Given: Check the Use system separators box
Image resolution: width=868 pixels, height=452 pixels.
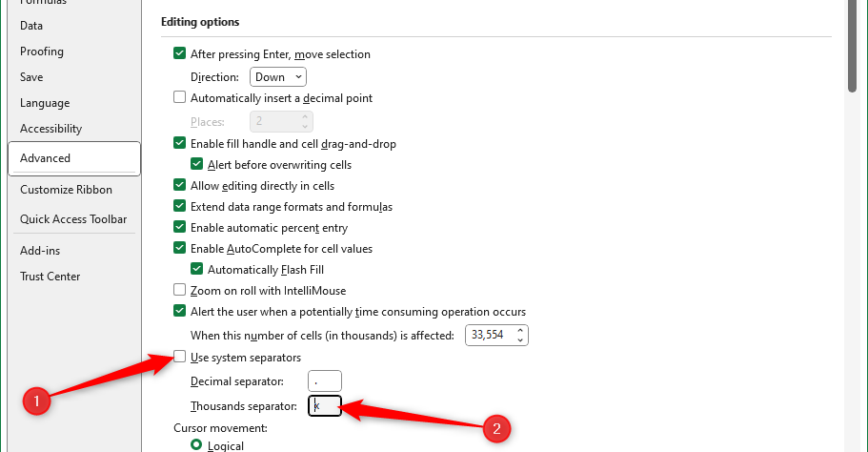Looking at the screenshot, I should pos(179,358).
